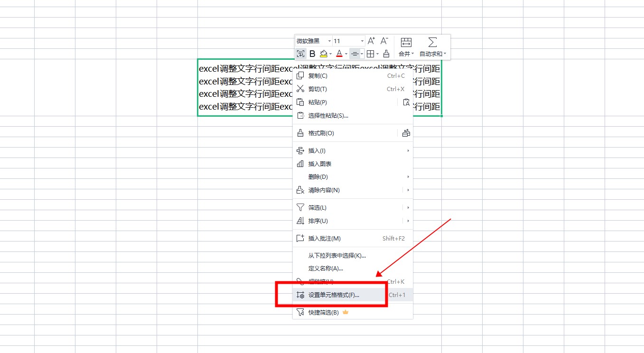Click the format painter brush in mini toolbar
This screenshot has width=644, height=353.
(386, 54)
